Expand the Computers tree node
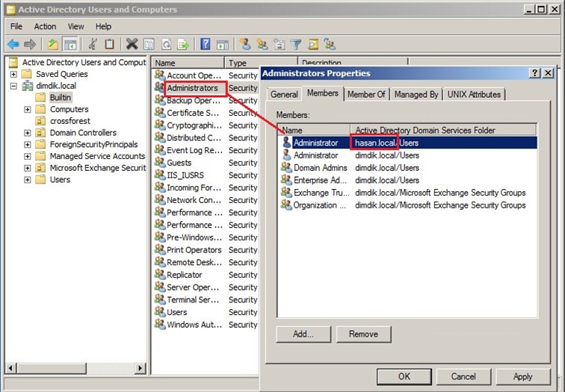The height and width of the screenshot is (392, 565). [x=28, y=110]
